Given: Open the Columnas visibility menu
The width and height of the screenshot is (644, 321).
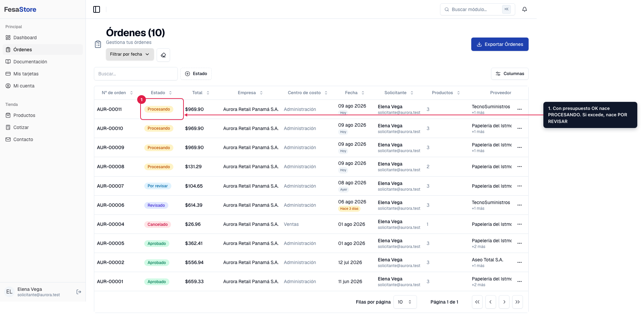Looking at the screenshot, I should click(510, 74).
